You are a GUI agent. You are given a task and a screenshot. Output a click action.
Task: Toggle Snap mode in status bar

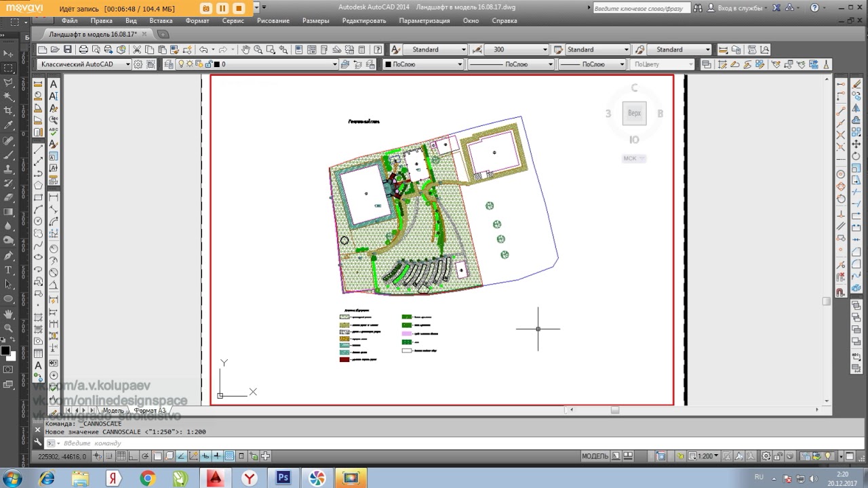click(108, 456)
